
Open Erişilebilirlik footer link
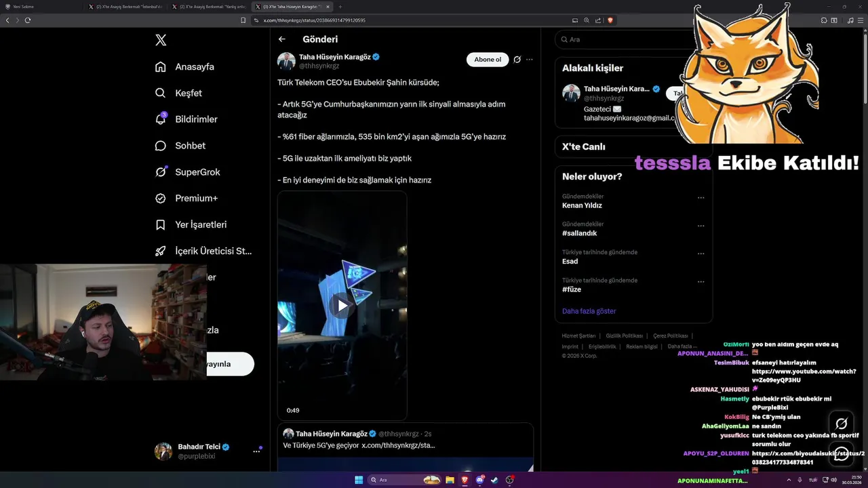(x=602, y=346)
